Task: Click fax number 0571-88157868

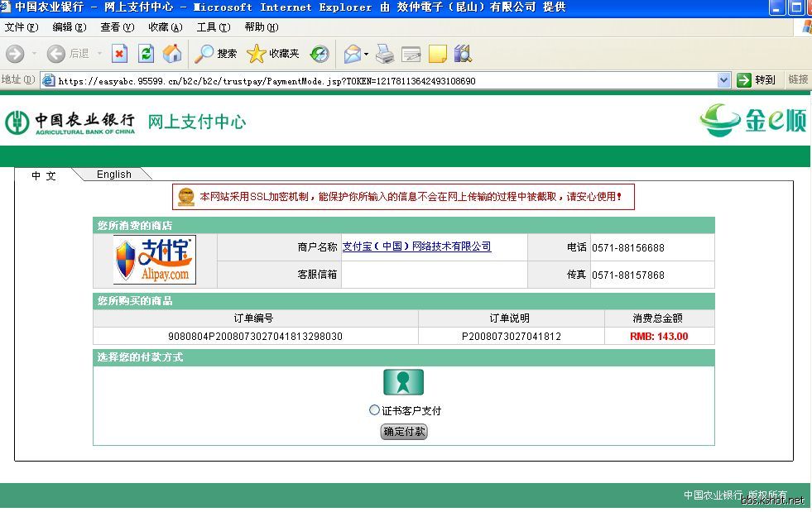Action: click(628, 275)
